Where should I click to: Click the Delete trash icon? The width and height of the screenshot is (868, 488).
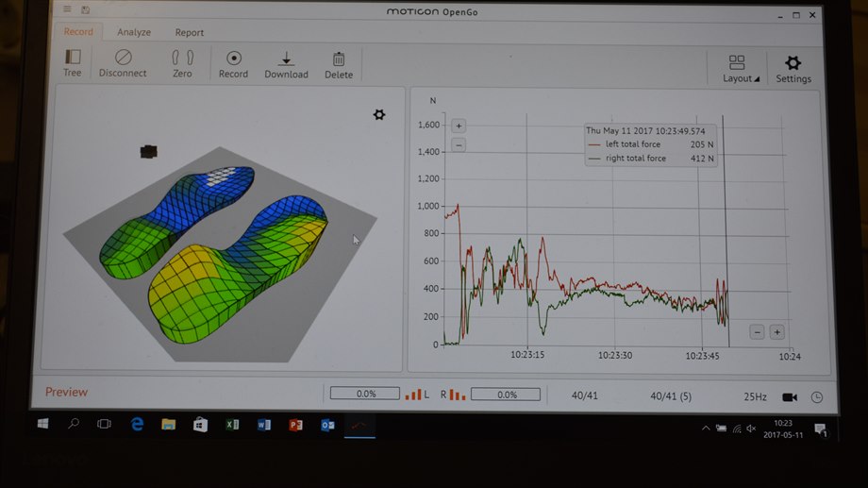pyautogui.click(x=339, y=59)
